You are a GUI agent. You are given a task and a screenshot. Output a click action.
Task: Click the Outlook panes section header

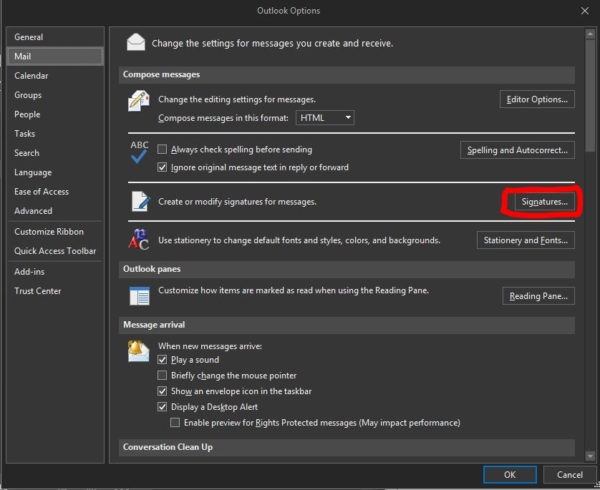click(347, 269)
